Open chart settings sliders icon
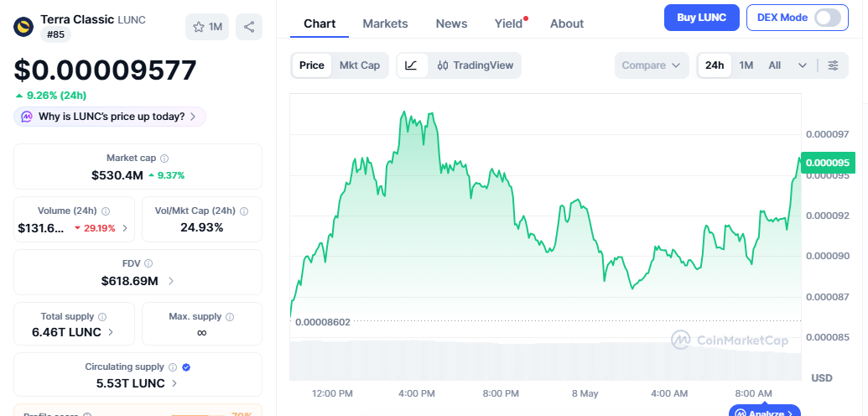The height and width of the screenshot is (416, 868). click(833, 65)
